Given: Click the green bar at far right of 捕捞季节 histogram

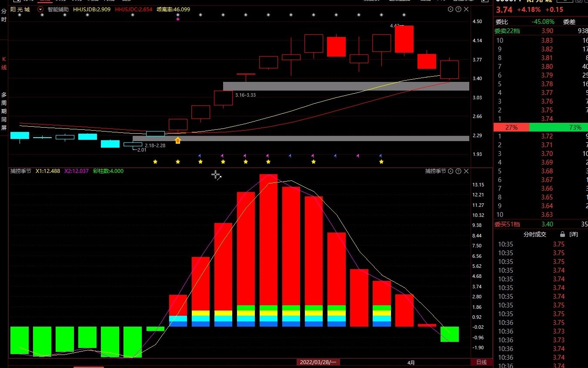Looking at the screenshot, I should point(449,334).
